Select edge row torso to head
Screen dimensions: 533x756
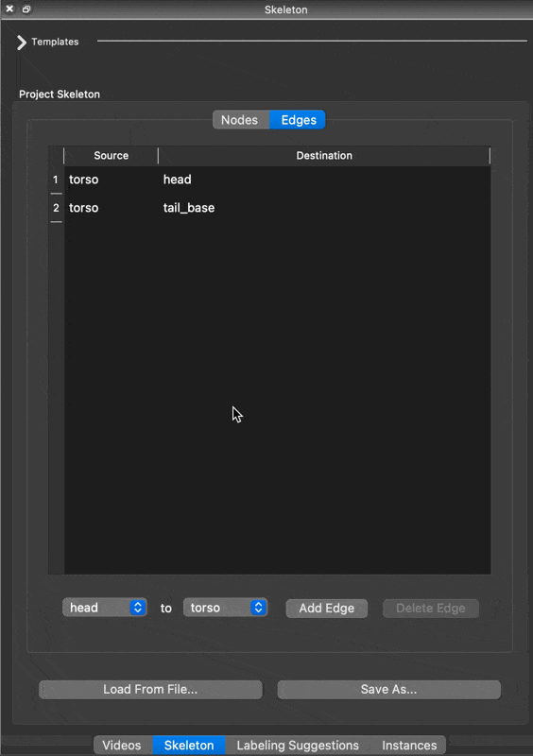(x=277, y=180)
